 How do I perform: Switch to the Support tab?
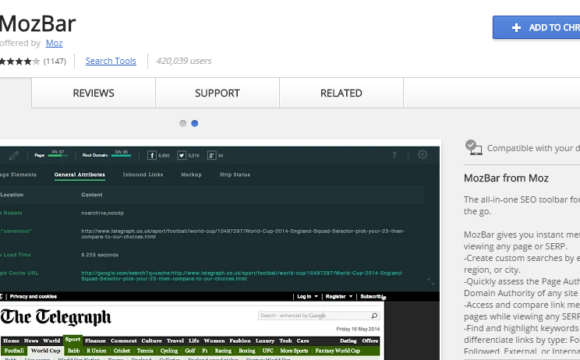click(218, 93)
